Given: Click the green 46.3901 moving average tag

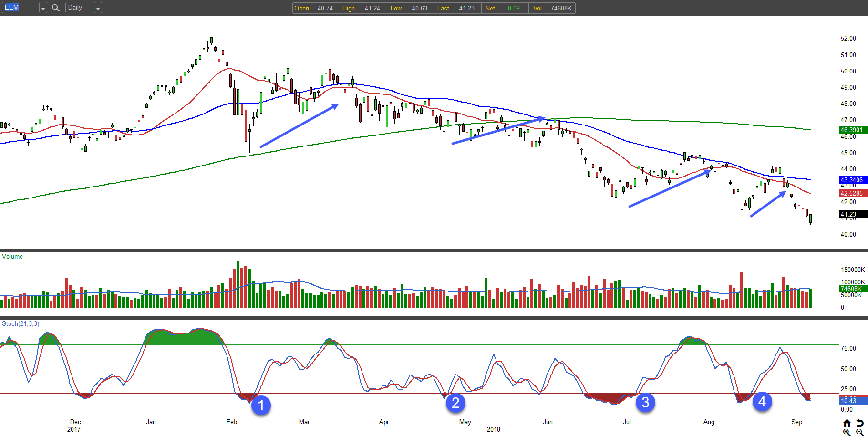Looking at the screenshot, I should [x=852, y=130].
